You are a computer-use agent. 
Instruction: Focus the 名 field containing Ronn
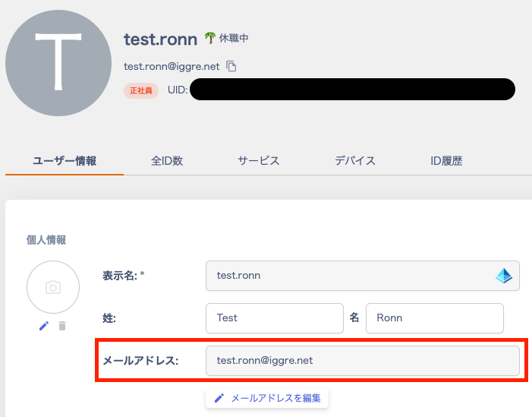click(x=434, y=318)
